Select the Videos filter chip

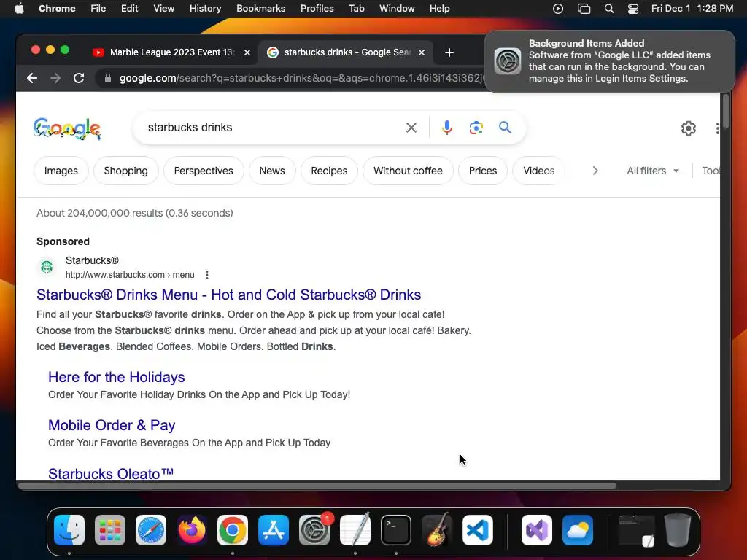(539, 171)
